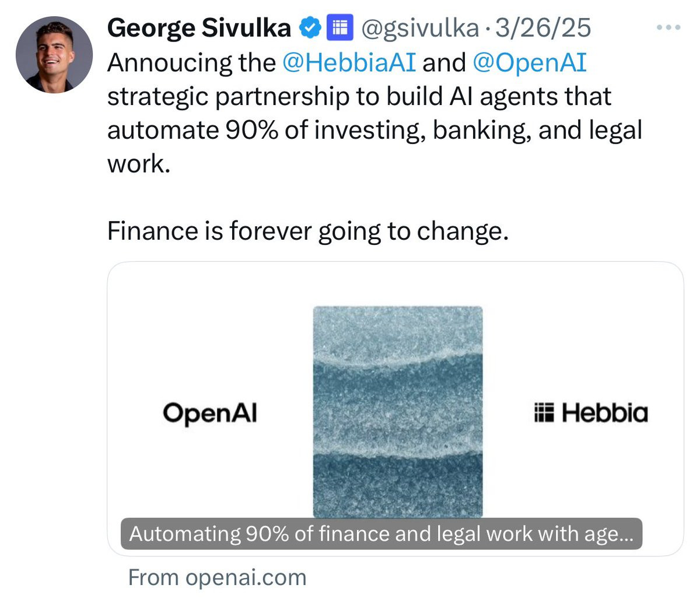Click the Hebbia wordmark in card
This screenshot has height=599, width=700.
pos(604,413)
